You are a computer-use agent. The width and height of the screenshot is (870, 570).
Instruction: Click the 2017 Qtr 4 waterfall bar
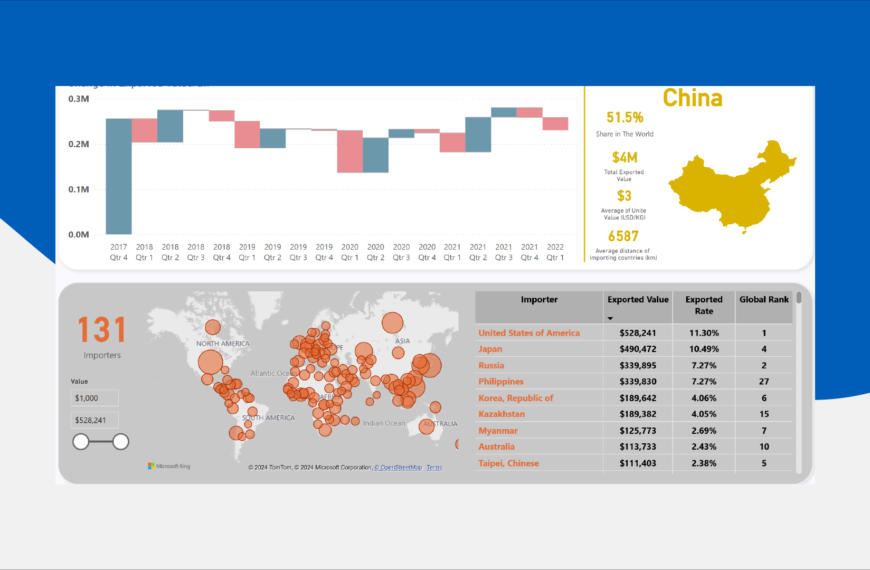119,176
